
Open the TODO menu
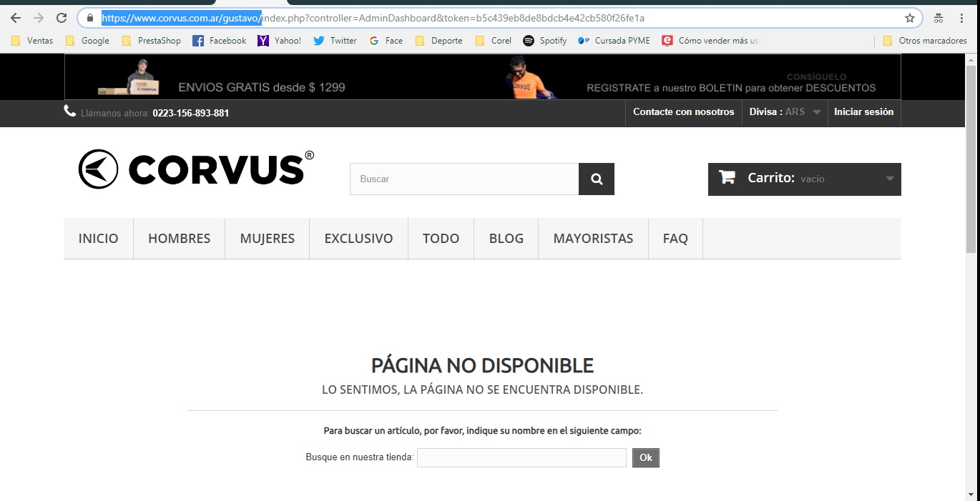point(441,239)
